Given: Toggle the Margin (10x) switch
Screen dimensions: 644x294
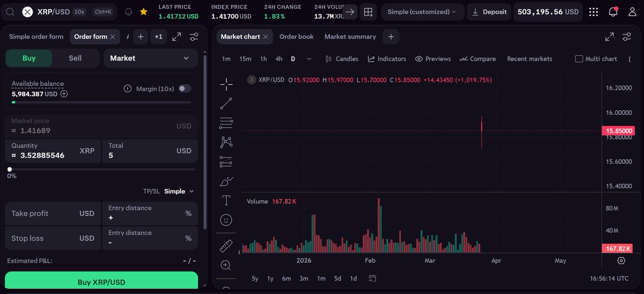Looking at the screenshot, I should [185, 89].
